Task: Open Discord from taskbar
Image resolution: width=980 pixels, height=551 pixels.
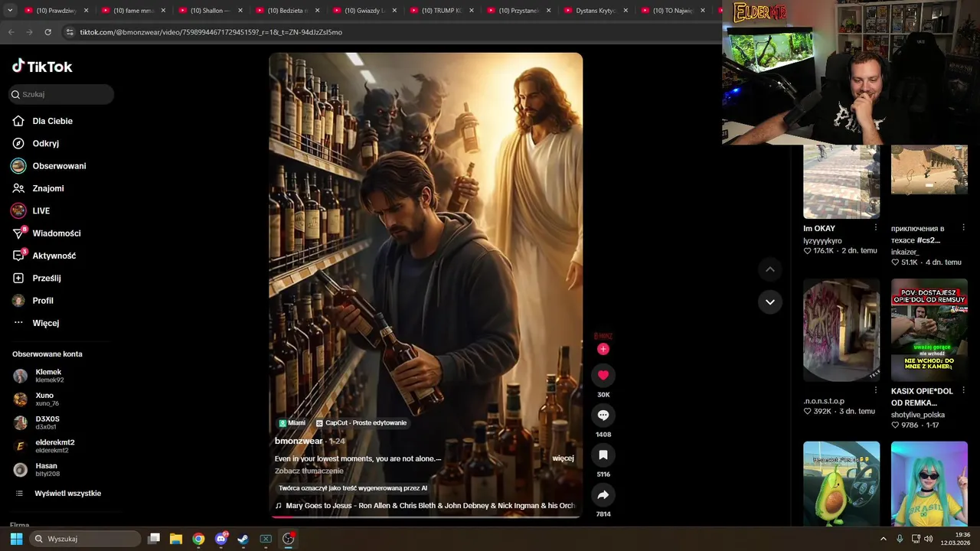Action: point(221,539)
